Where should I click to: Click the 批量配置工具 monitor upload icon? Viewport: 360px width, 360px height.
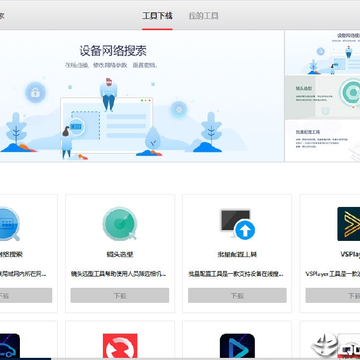237,224
